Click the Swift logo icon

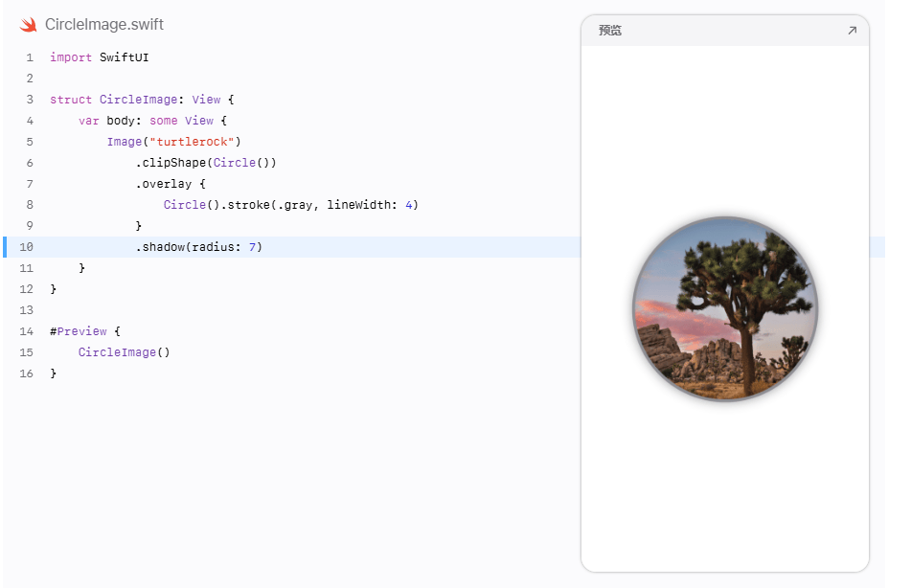[28, 24]
